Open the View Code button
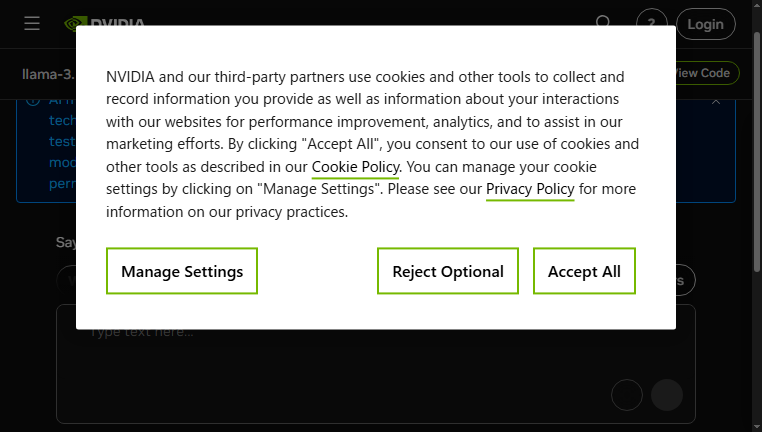This screenshot has height=432, width=762. click(x=708, y=73)
